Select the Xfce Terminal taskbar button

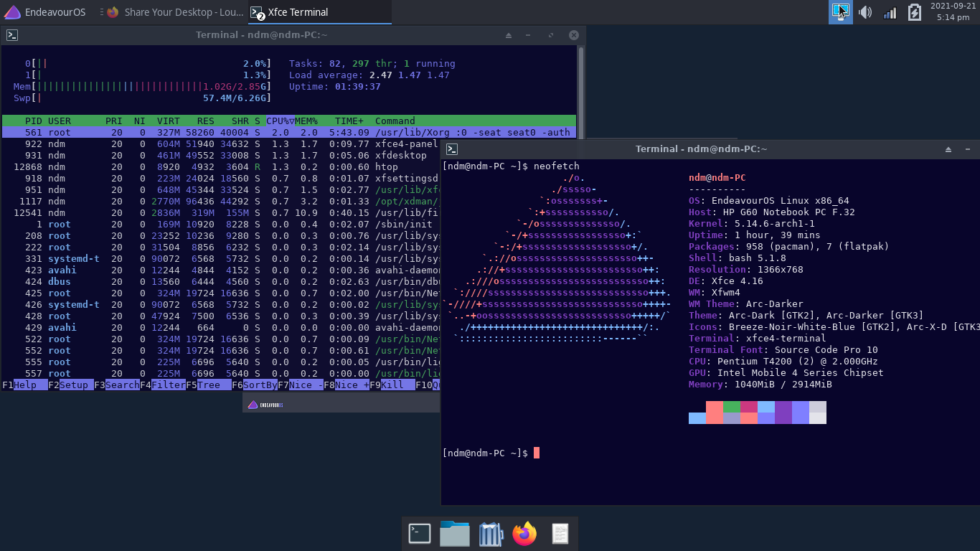click(x=320, y=12)
